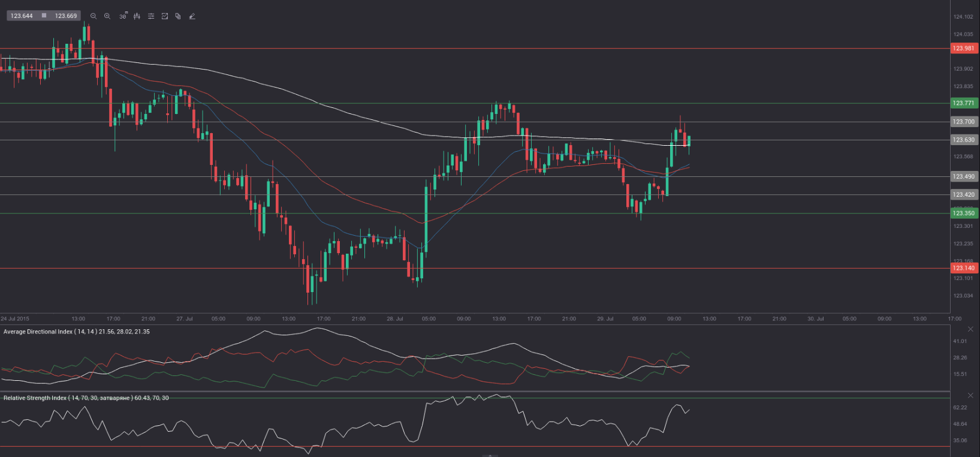Select the drawing pencil tool
This screenshot has width=980, height=457.
coord(192,16)
